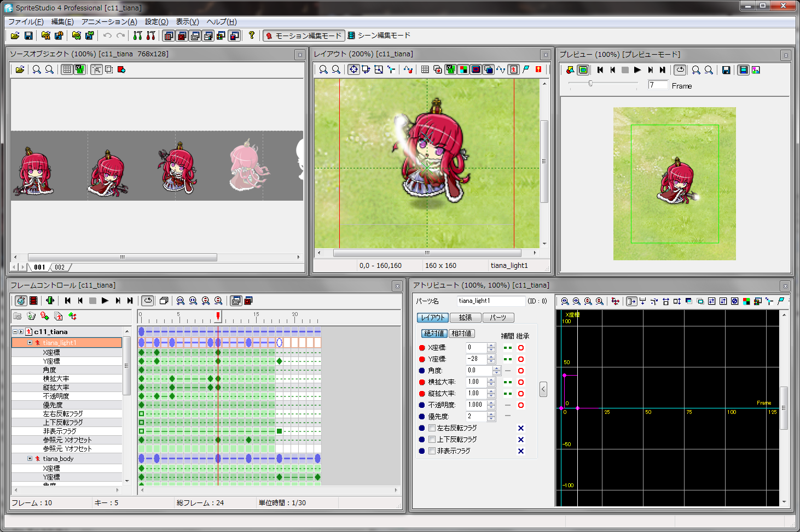The image size is (800, 532).
Task: Click the X座標 key color dot
Action: click(x=422, y=348)
